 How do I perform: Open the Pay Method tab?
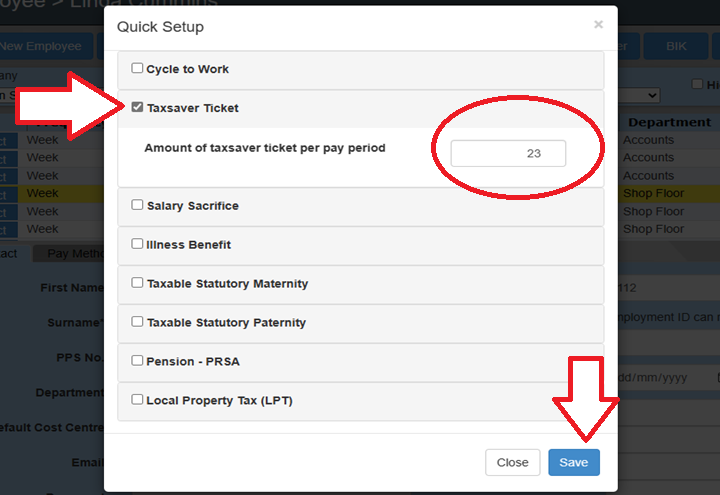[75, 254]
